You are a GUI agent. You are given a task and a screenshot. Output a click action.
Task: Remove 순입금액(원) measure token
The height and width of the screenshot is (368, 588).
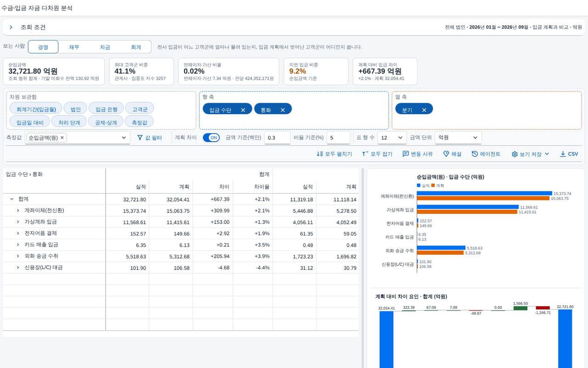click(x=62, y=138)
